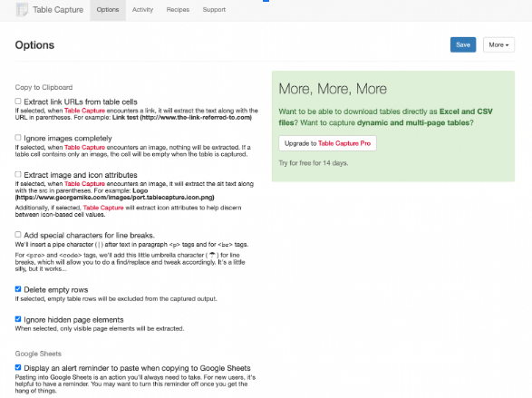
Task: Click the 'Extract link URLs from table cells' label
Action: click(81, 102)
